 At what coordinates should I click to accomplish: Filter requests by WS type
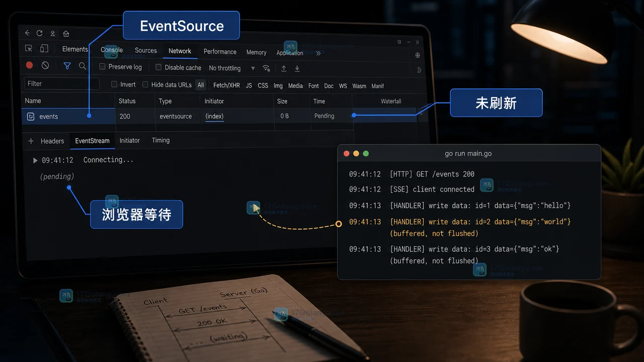pos(343,86)
